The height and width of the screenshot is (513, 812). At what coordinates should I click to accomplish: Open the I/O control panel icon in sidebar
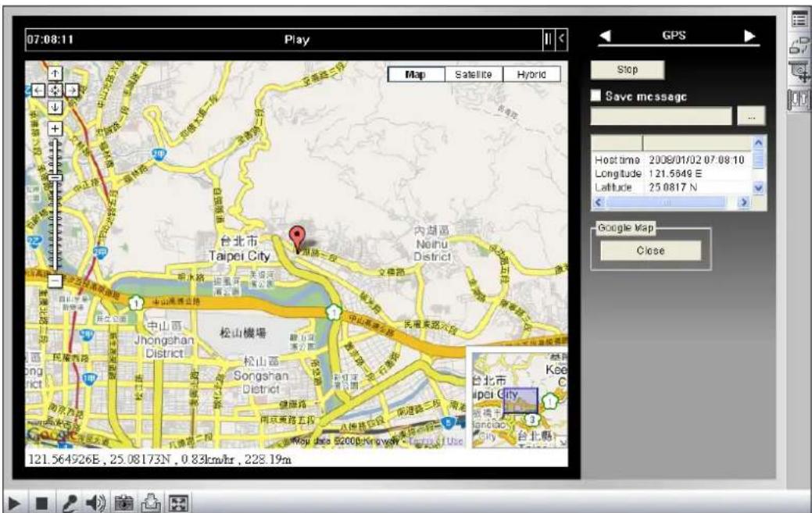coord(799,98)
